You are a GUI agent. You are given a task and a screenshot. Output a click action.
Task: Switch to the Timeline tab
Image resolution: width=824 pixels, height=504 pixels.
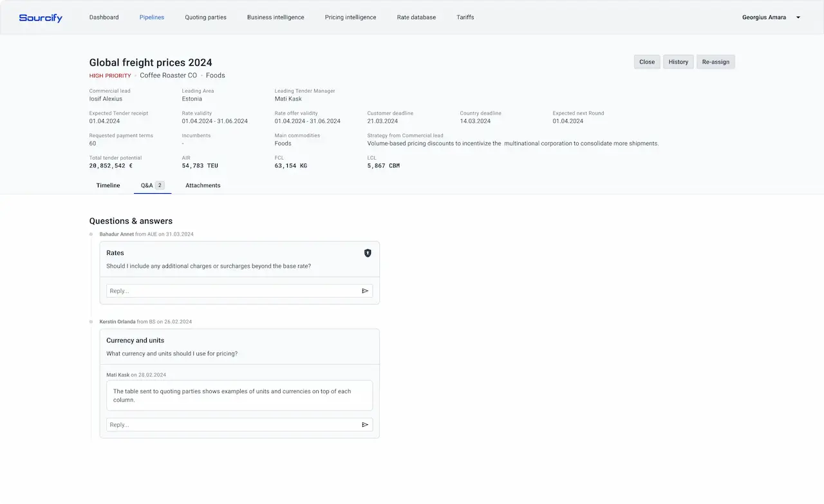coord(108,185)
